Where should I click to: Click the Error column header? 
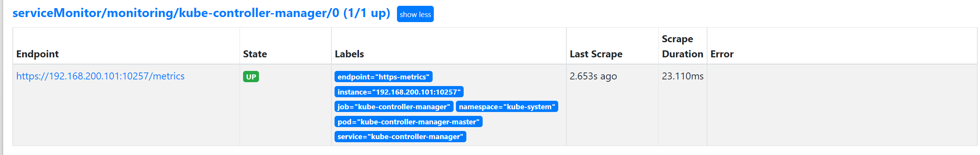722,54
